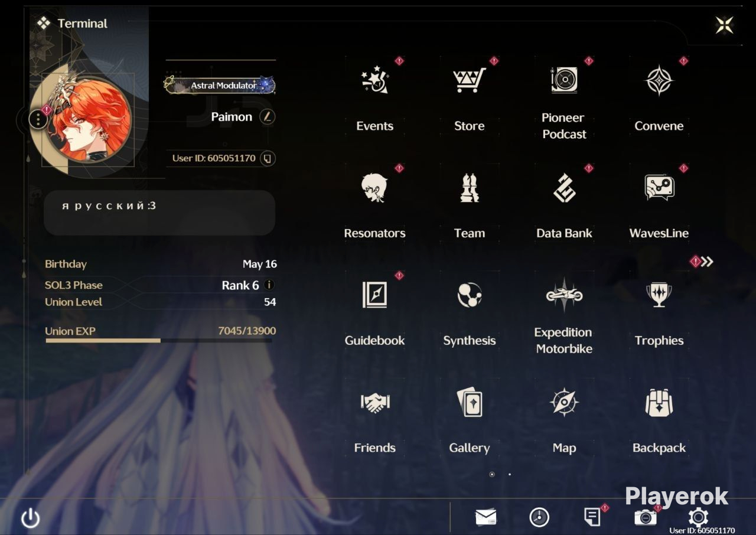Viewport: 756px width, 535px height.
Task: Open the Expedition Motorbike icon
Action: (564, 295)
